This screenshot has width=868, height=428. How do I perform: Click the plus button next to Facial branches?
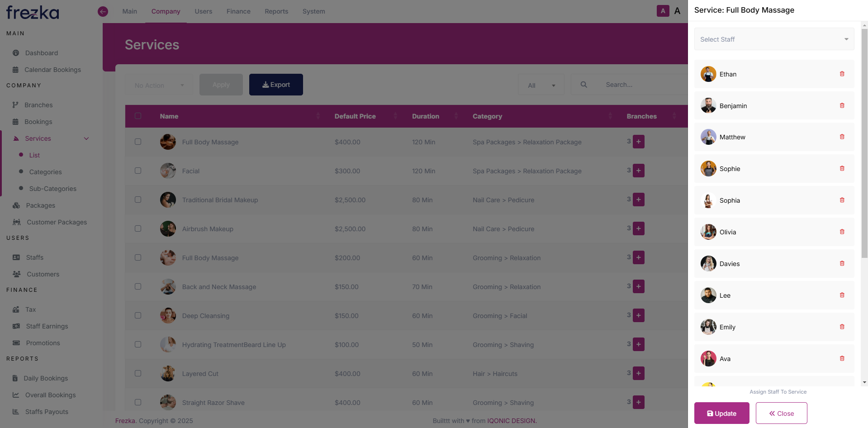pos(638,171)
